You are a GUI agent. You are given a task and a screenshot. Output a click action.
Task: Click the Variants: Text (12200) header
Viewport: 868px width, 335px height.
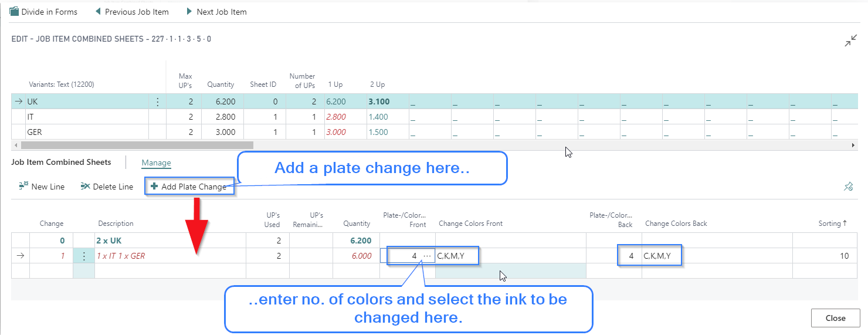coord(62,84)
